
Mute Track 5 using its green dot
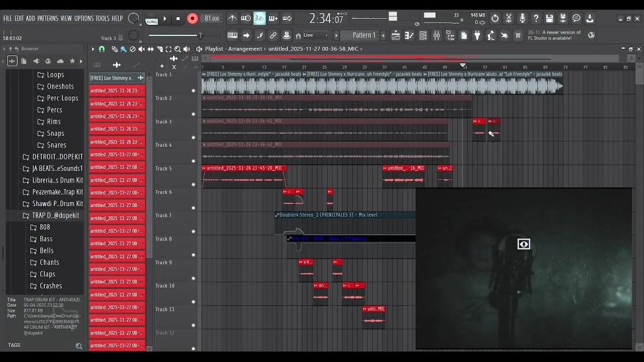pyautogui.click(x=193, y=185)
